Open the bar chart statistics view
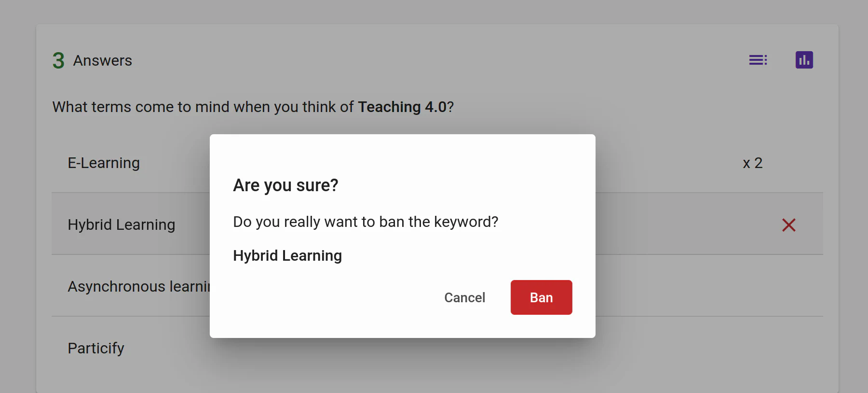 coord(804,60)
